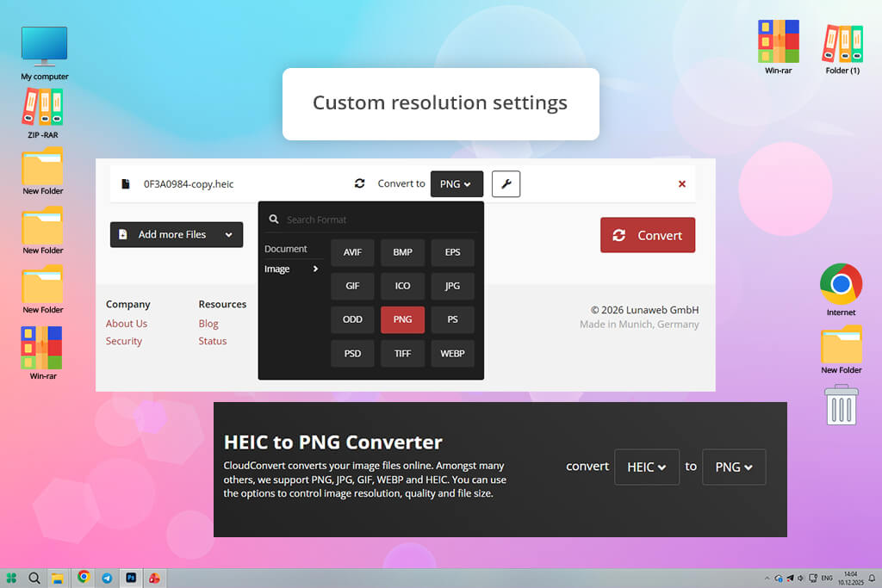Open the Status link
882x588 pixels.
coord(213,341)
